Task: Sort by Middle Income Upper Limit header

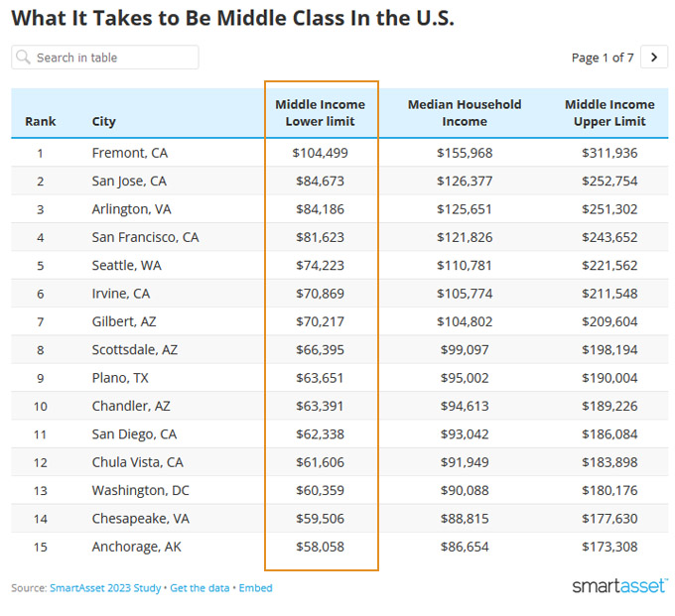Action: (609, 113)
